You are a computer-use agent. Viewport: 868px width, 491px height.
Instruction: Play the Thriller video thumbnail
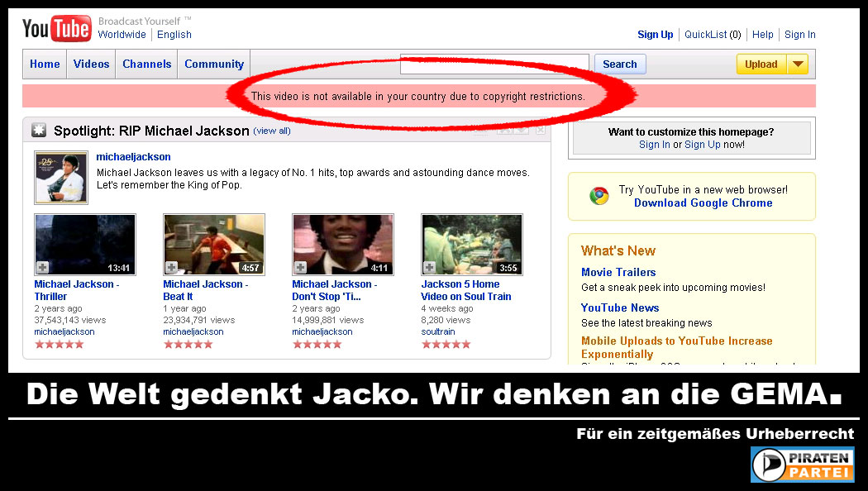[85, 244]
